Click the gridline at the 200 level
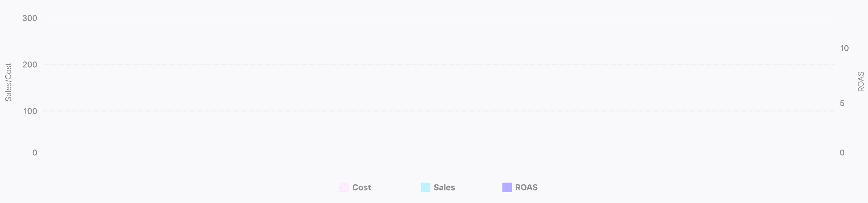The width and height of the screenshot is (868, 203). point(438,64)
